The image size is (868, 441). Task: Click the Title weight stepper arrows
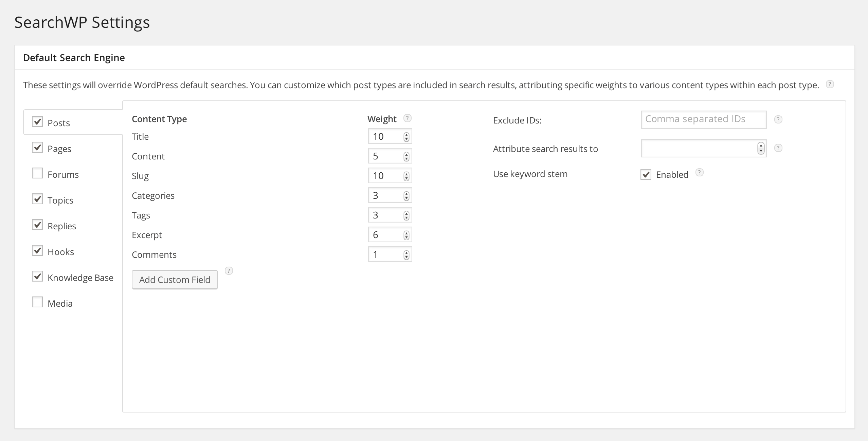point(406,137)
